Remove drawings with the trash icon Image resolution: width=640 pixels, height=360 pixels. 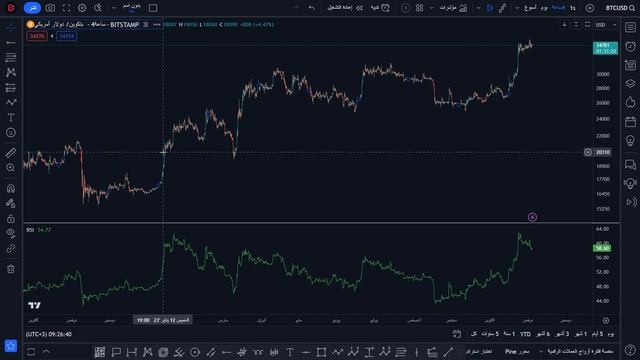click(x=11, y=269)
